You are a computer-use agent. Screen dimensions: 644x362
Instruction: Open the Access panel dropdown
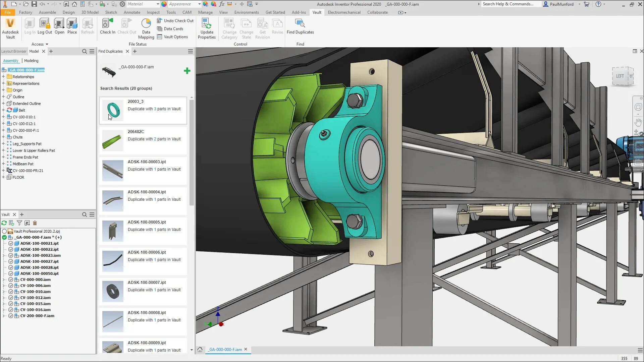tap(40, 44)
